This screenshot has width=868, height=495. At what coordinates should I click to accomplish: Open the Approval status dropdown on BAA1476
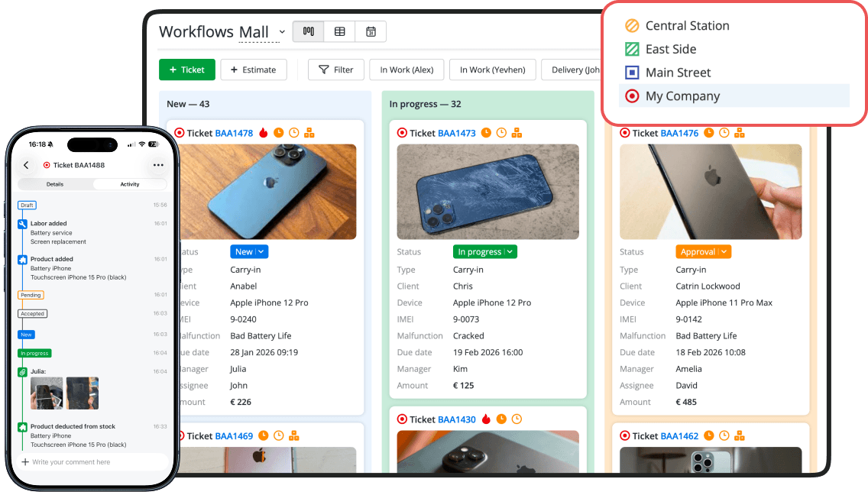coord(703,251)
